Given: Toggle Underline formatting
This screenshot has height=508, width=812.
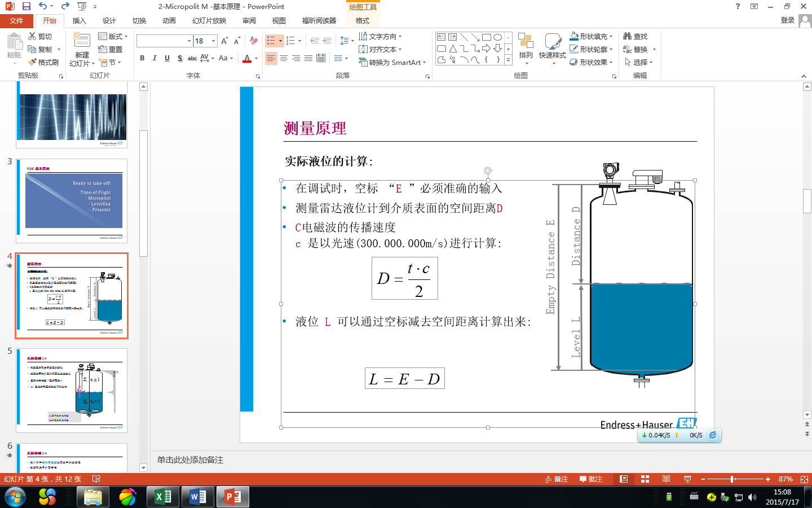Looking at the screenshot, I should click(167, 58).
